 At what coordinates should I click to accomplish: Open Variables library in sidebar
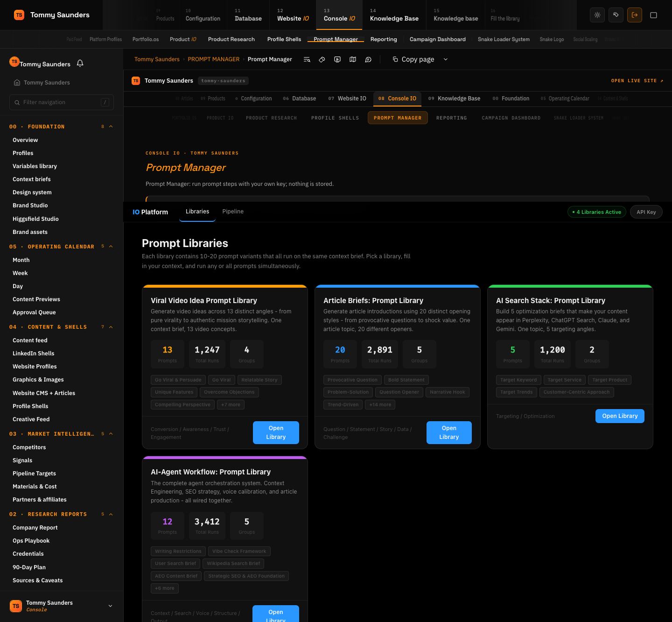pos(35,166)
